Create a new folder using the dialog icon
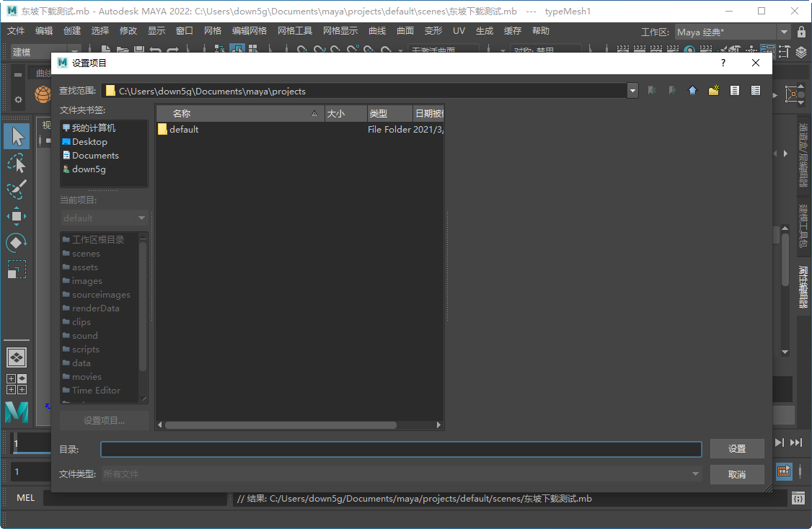The height and width of the screenshot is (529, 812). (713, 90)
